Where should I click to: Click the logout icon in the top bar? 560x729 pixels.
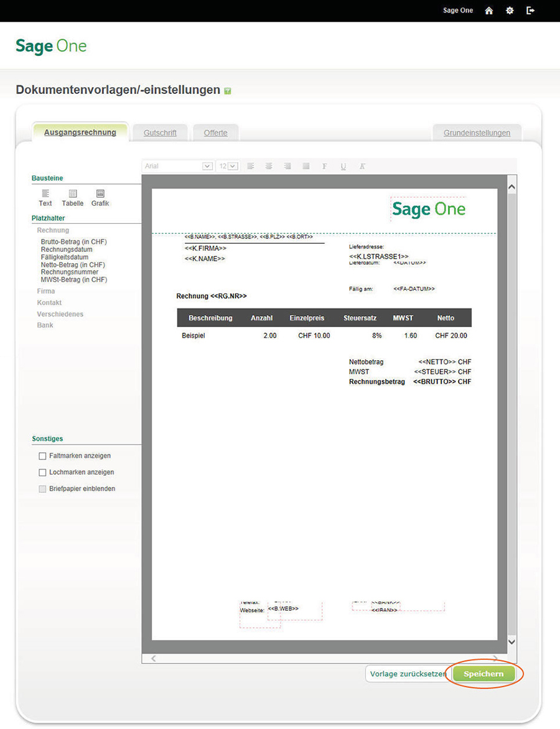[x=530, y=10]
